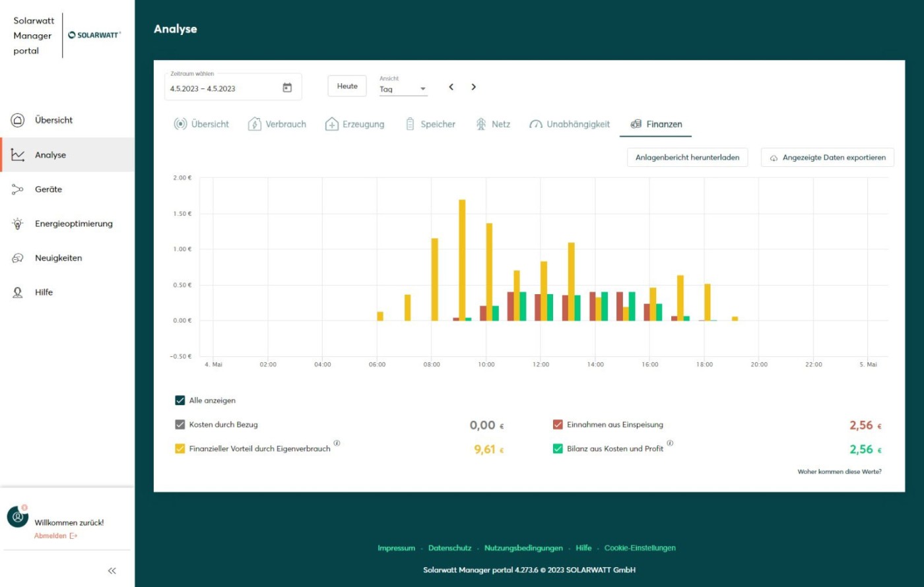Click the tallest yellow bar near 09:00
Image resolution: width=924 pixels, height=587 pixels.
coord(462,260)
